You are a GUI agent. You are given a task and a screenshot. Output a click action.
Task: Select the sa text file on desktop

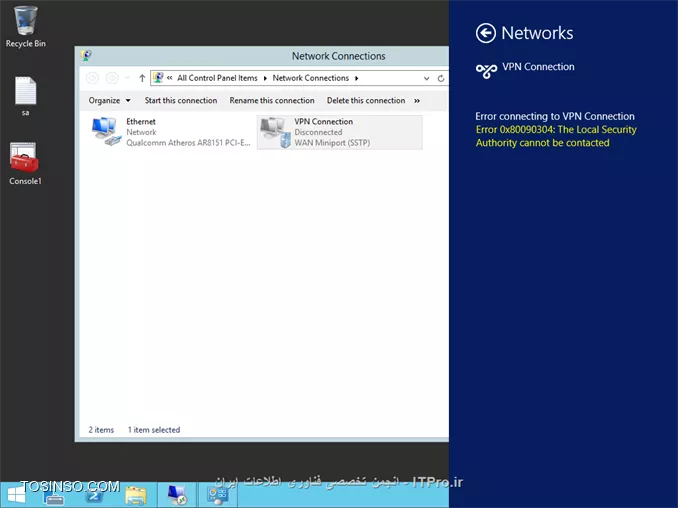(x=26, y=96)
